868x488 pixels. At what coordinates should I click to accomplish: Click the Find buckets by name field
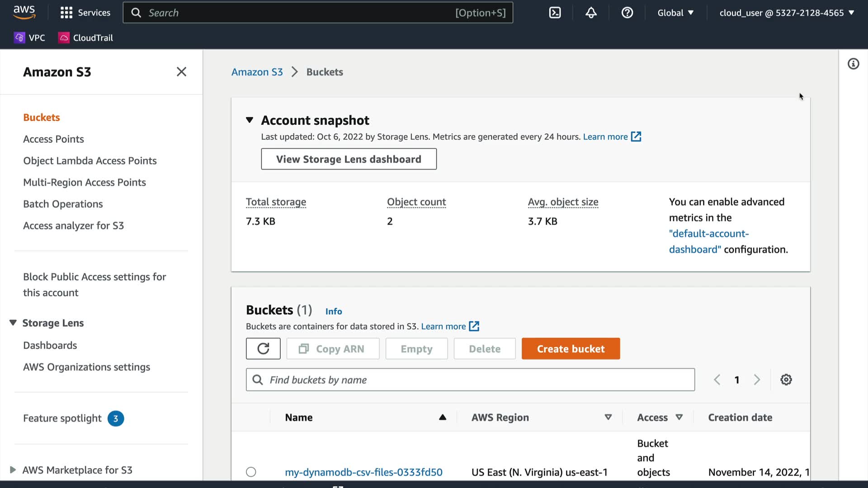tap(470, 380)
